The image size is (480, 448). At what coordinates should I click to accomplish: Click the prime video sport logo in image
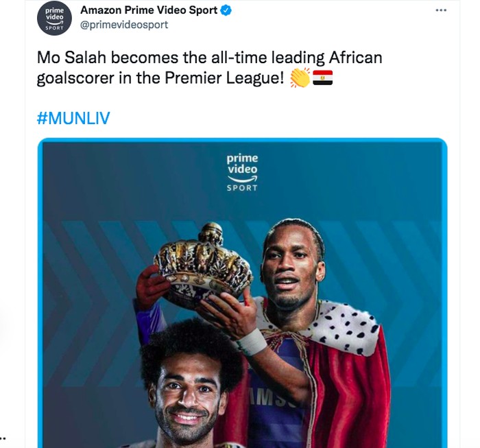pos(242,172)
